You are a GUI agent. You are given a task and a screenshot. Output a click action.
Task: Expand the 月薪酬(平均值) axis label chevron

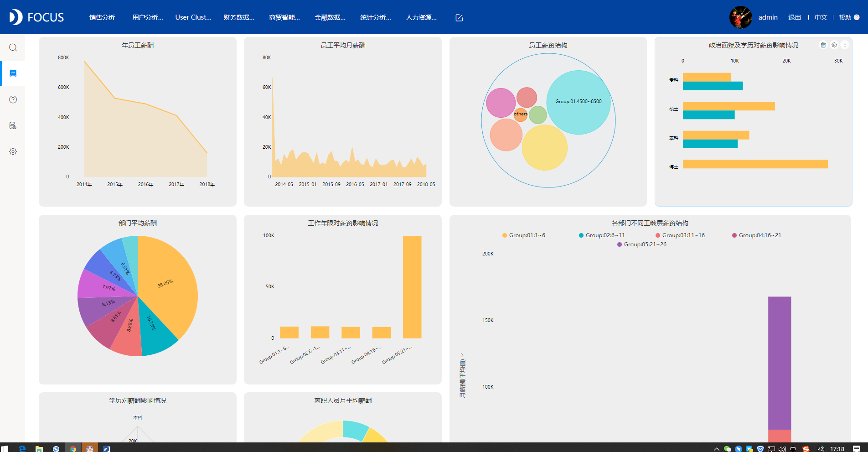pyautogui.click(x=462, y=355)
